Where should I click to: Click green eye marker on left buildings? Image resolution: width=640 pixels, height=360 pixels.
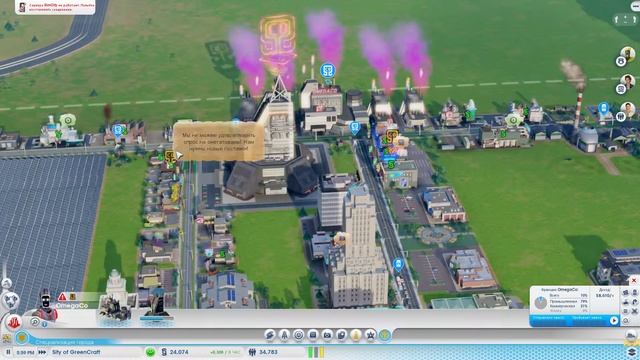(68, 120)
